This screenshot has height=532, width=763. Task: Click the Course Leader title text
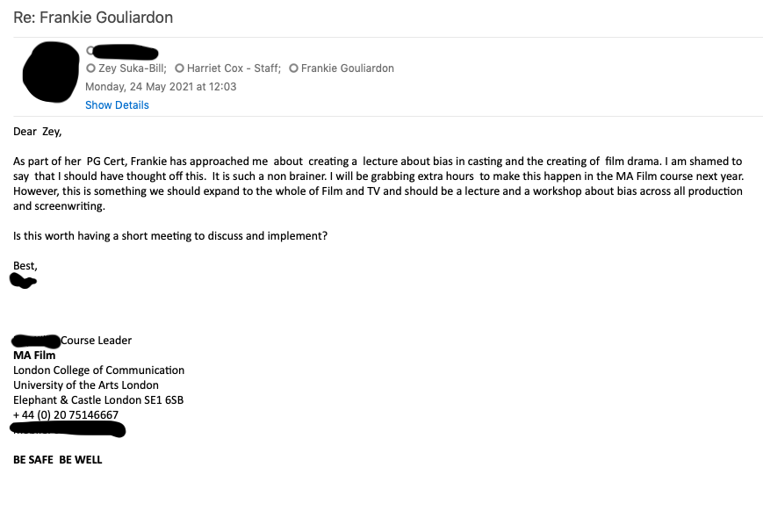point(96,341)
